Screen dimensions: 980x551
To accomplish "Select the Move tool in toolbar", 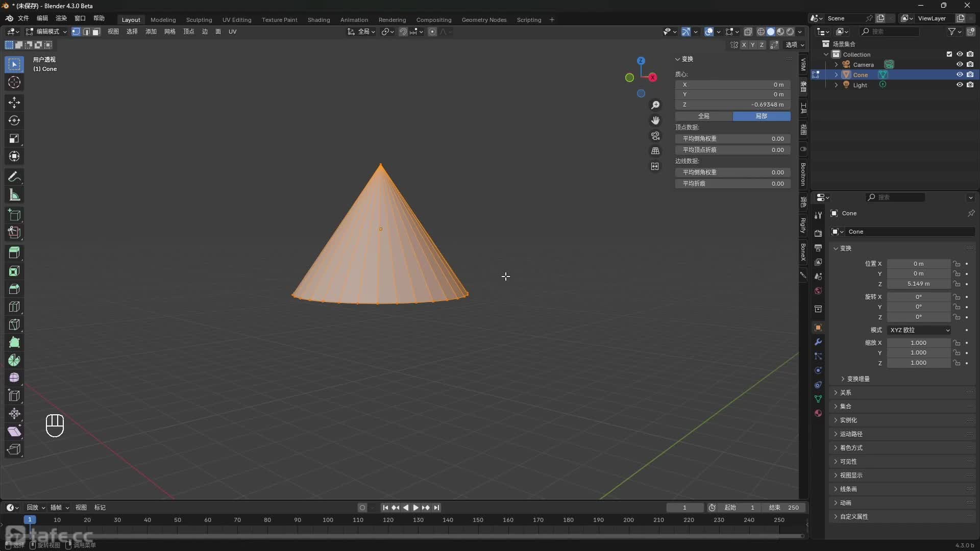I will tap(14, 103).
